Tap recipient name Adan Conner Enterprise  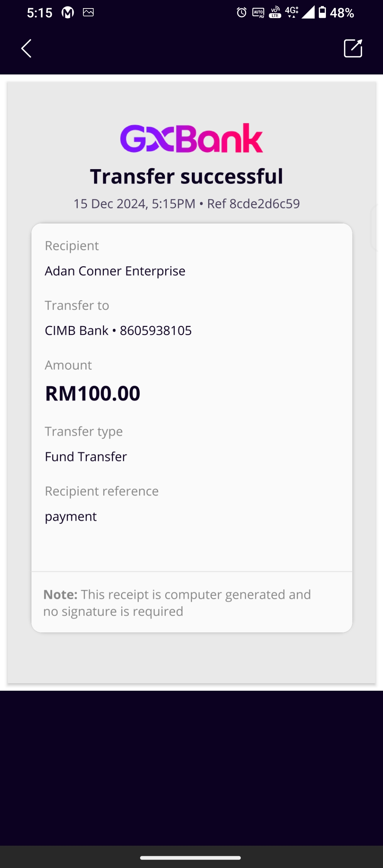click(x=115, y=271)
